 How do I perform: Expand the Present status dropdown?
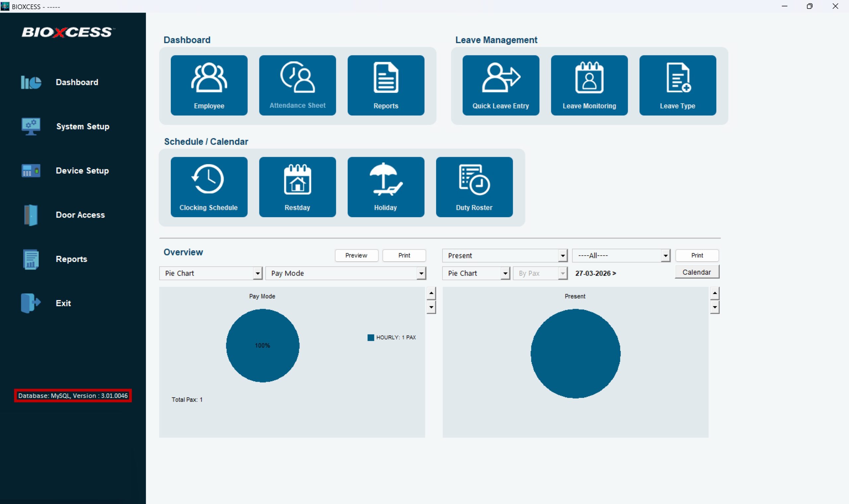point(562,255)
